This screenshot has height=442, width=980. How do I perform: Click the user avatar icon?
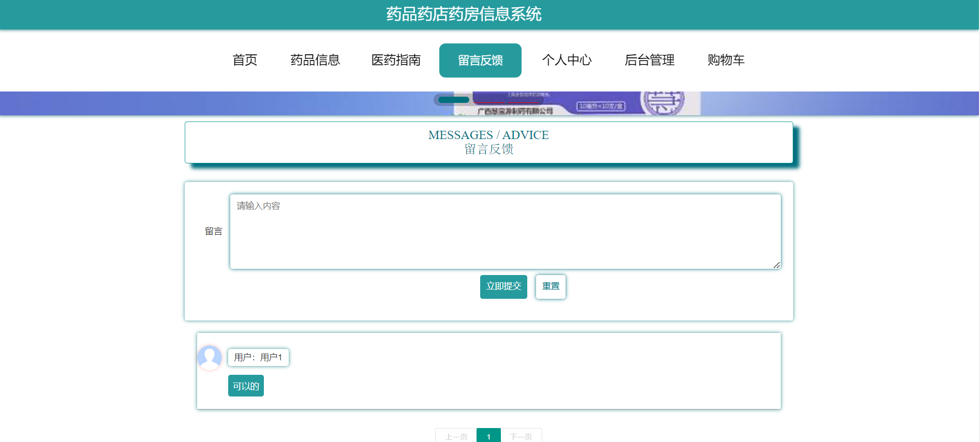[210, 358]
